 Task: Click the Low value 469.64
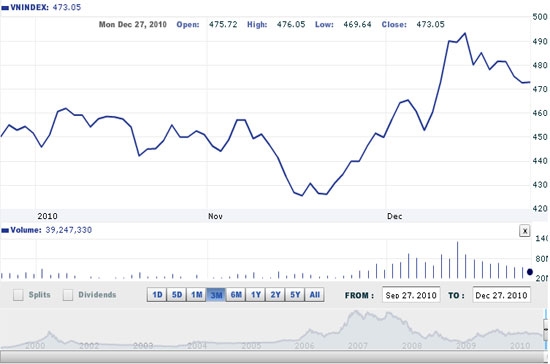tap(357, 25)
